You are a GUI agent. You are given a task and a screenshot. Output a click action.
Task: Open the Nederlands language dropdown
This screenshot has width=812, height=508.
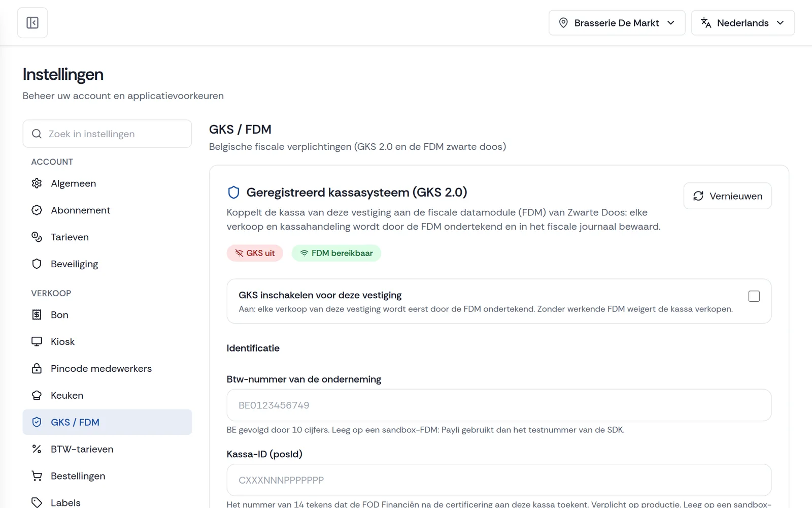point(743,23)
